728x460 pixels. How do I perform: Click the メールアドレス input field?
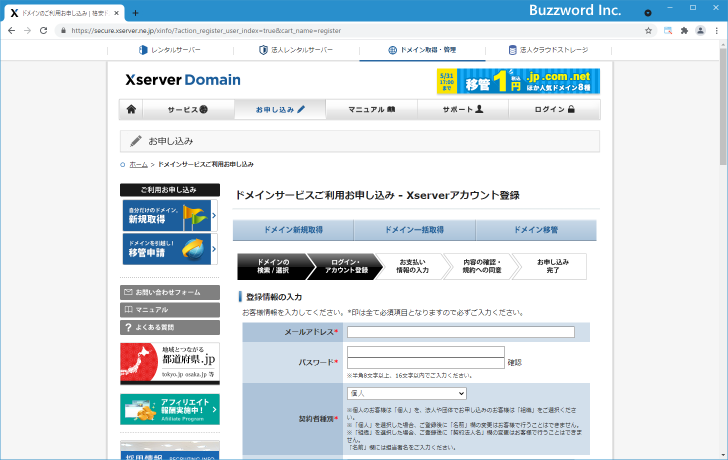pos(461,332)
